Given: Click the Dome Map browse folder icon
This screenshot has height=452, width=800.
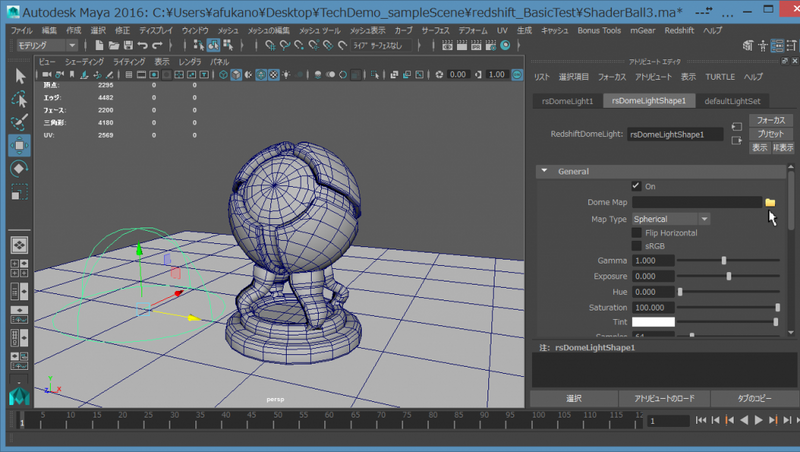Looking at the screenshot, I should coord(770,203).
